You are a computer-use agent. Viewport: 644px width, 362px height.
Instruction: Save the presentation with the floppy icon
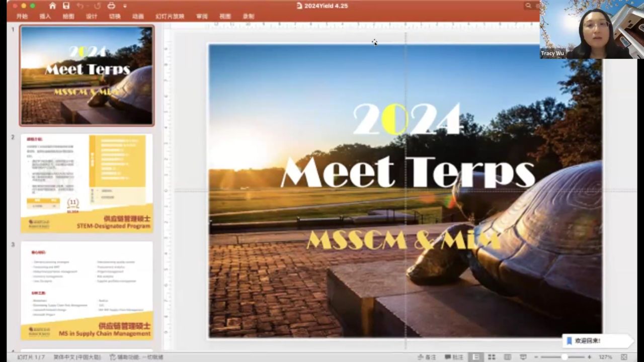[x=66, y=6]
